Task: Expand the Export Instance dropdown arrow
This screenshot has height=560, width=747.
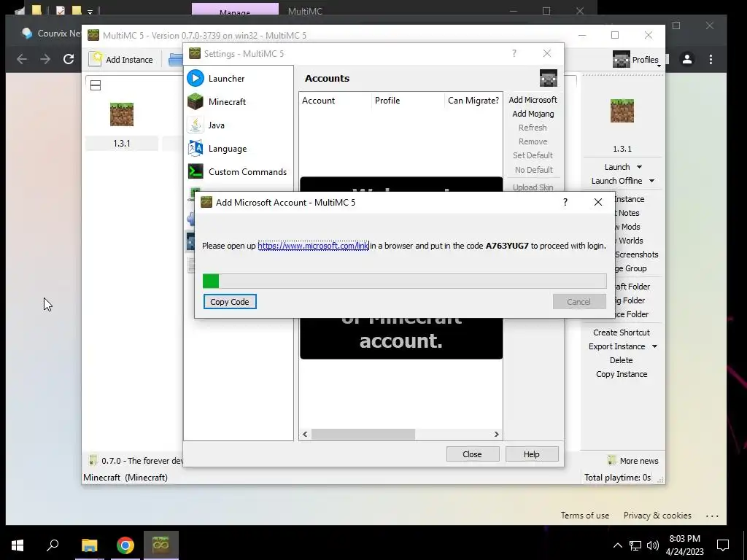Action: point(654,346)
